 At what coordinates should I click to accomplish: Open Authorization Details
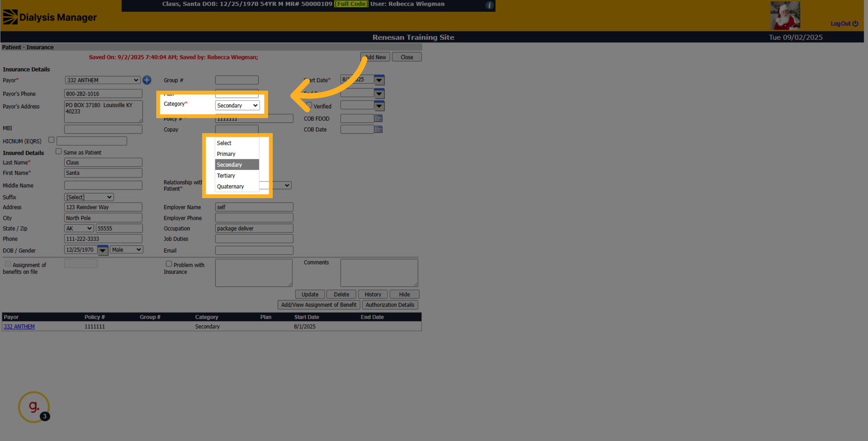(390, 305)
